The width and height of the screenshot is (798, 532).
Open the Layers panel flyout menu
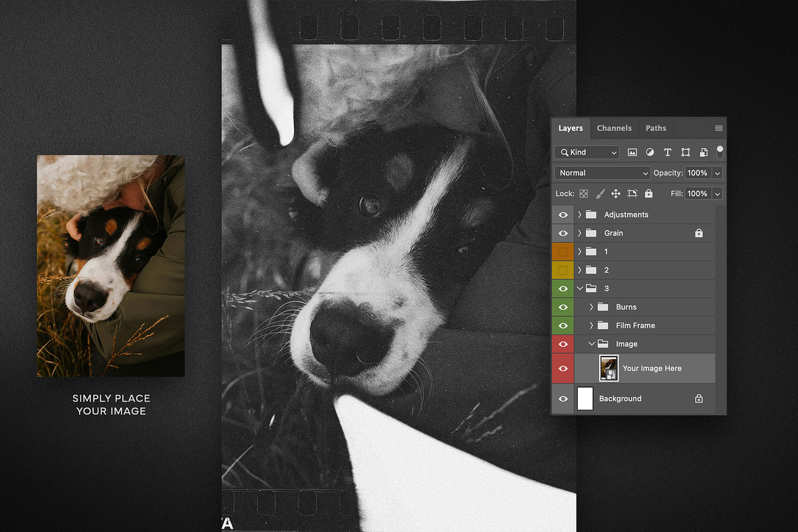pos(718,128)
